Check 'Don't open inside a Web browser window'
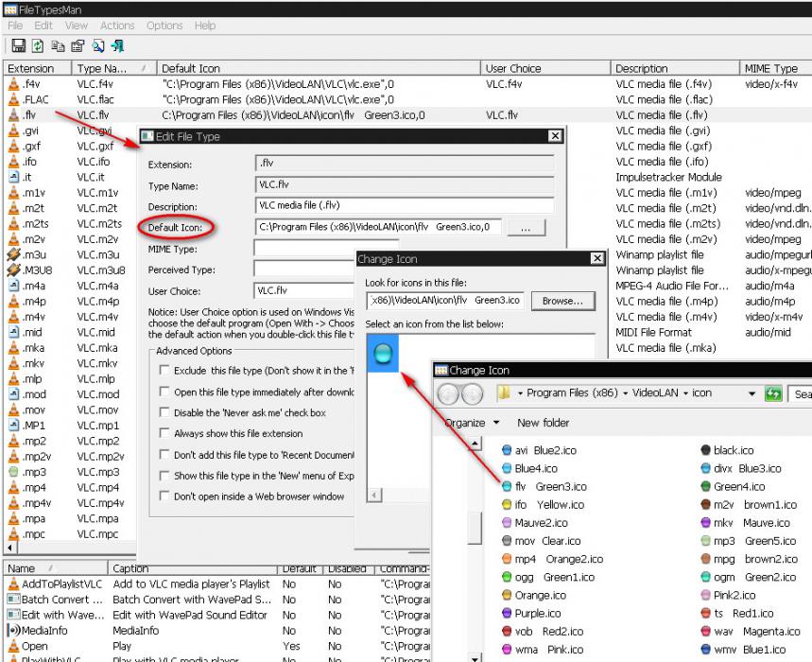812x662 pixels. [164, 496]
